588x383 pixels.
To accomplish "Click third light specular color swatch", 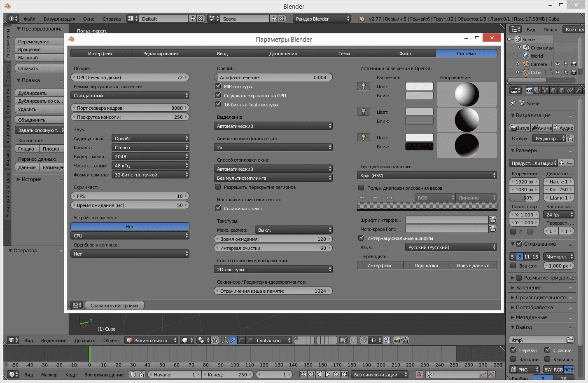I will pos(419,146).
